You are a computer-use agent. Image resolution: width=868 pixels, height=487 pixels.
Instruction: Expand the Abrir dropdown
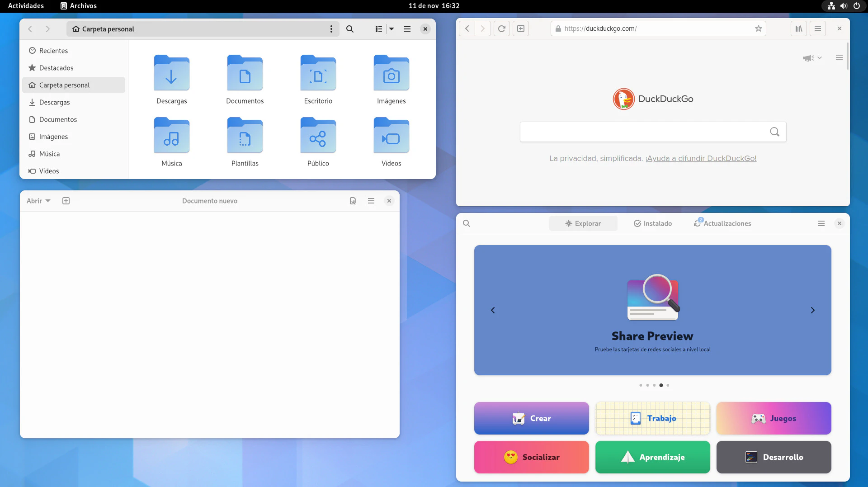(x=38, y=201)
